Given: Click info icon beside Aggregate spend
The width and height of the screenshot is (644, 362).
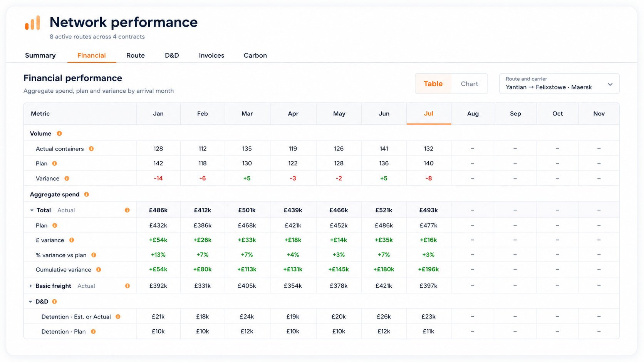Looking at the screenshot, I should pos(87,194).
